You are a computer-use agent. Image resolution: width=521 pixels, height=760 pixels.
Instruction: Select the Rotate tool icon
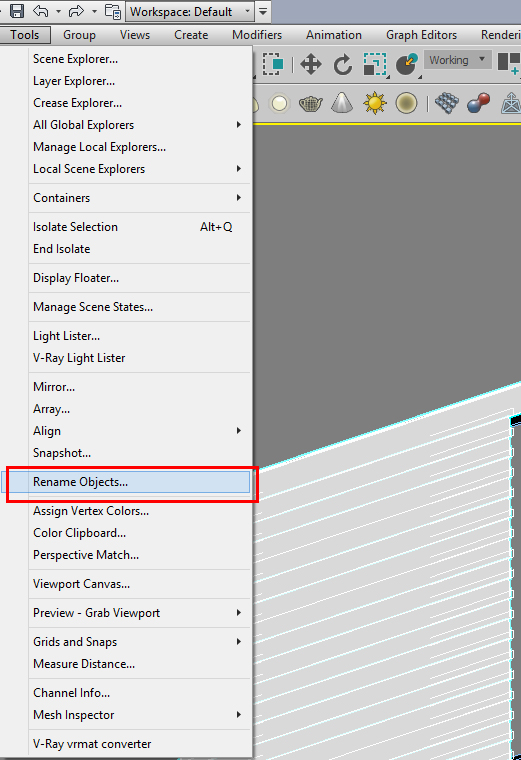[343, 64]
